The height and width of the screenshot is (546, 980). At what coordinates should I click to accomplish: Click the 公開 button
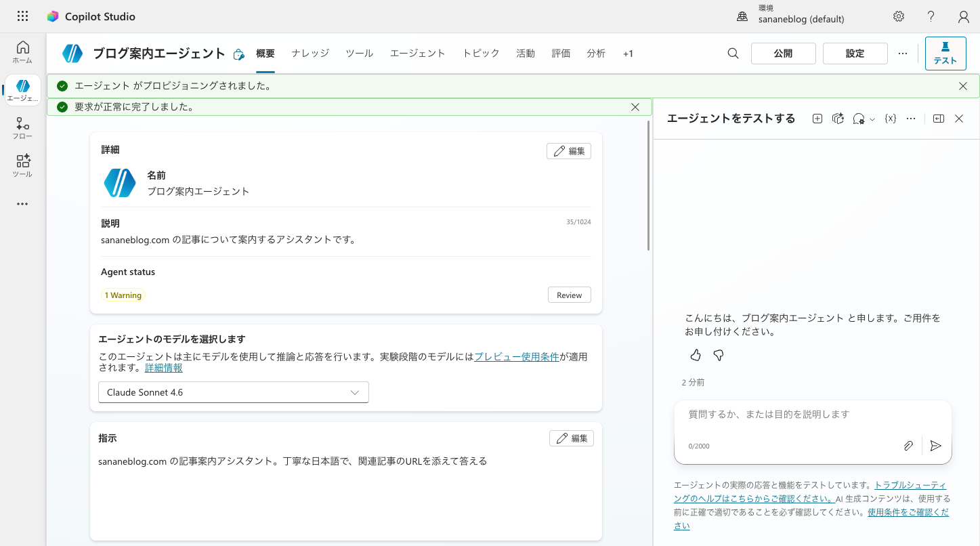pyautogui.click(x=784, y=54)
